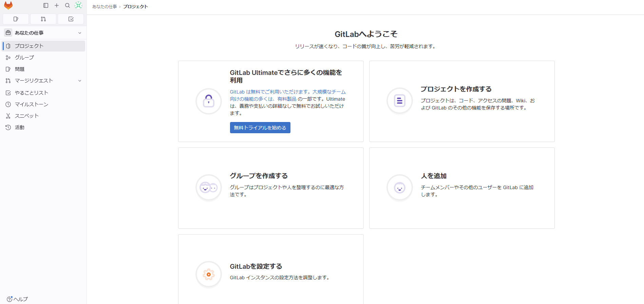
Task: Click the マイルストーン clock icon
Action: [8, 104]
